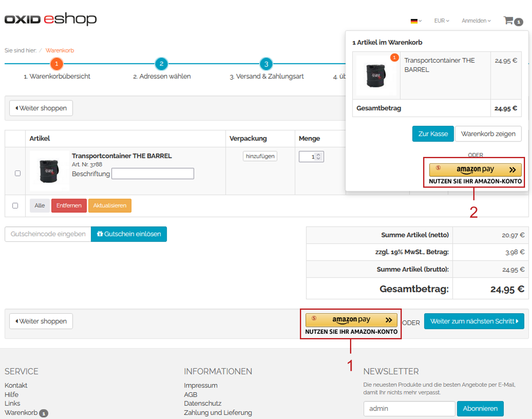Click the Amazon Pay button below totals

tap(351, 320)
